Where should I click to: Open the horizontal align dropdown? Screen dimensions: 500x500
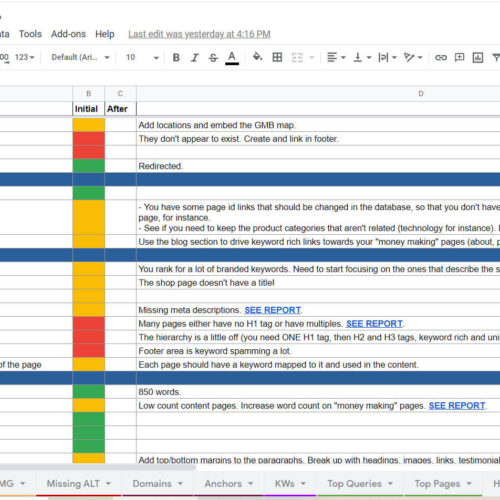[x=336, y=57]
